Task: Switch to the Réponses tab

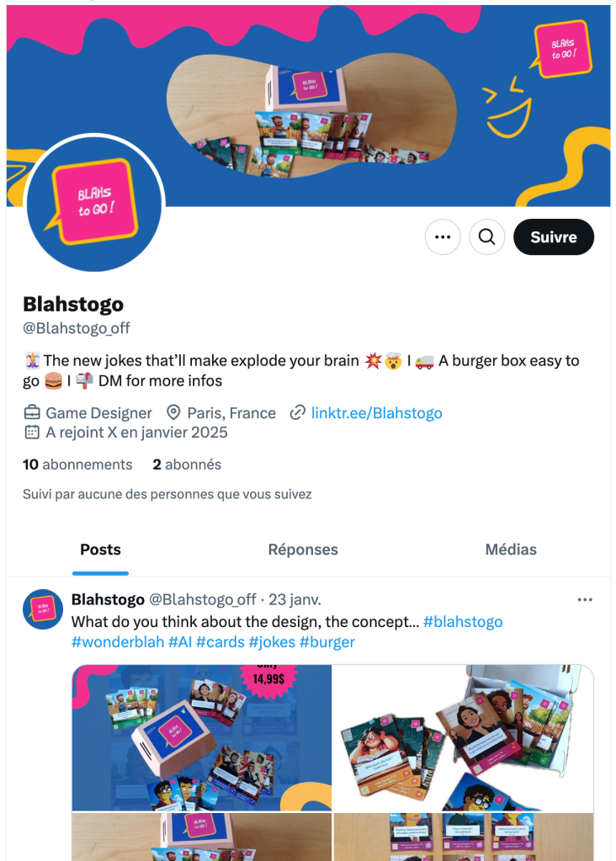Action: click(x=303, y=550)
